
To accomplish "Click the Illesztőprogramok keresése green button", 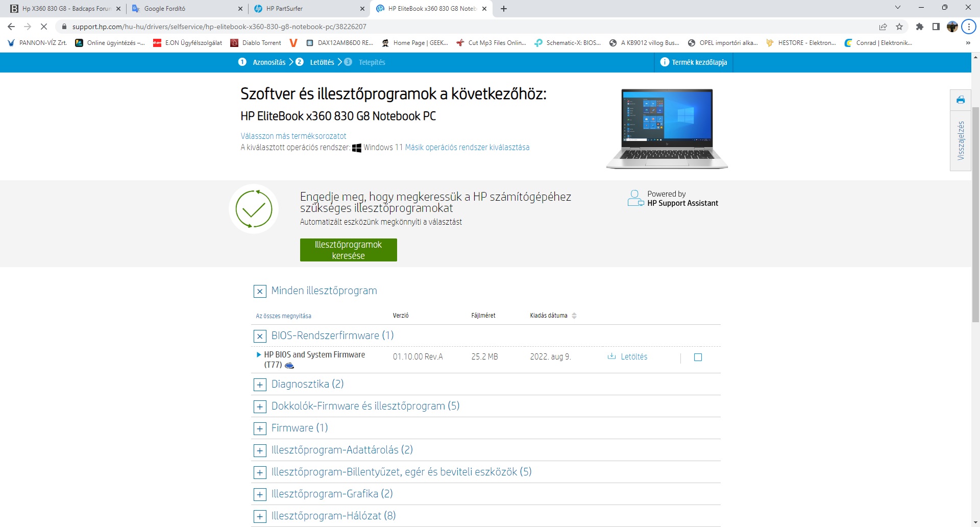I will pyautogui.click(x=349, y=250).
